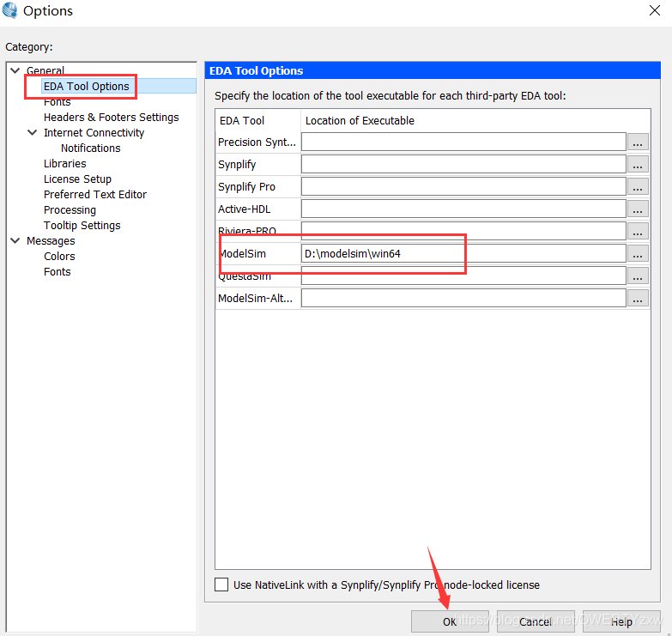Browse for QuestaSim executable location
This screenshot has height=636, width=672.
pos(638,276)
